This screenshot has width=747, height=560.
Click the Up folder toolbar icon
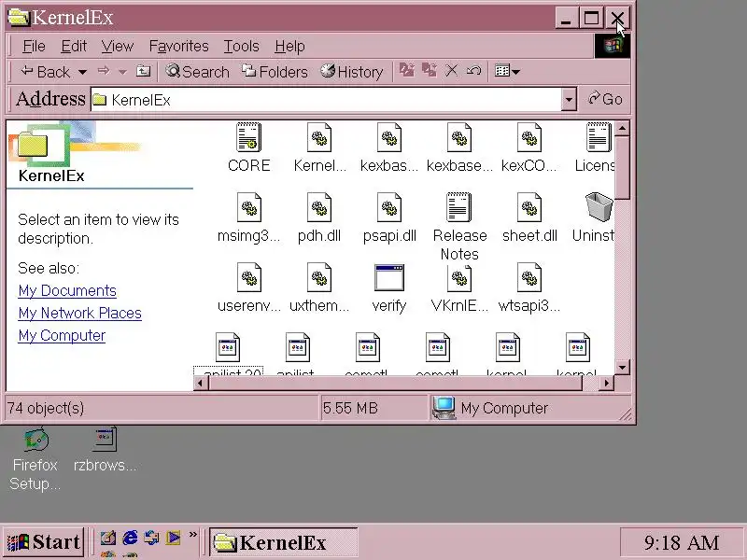pyautogui.click(x=144, y=72)
